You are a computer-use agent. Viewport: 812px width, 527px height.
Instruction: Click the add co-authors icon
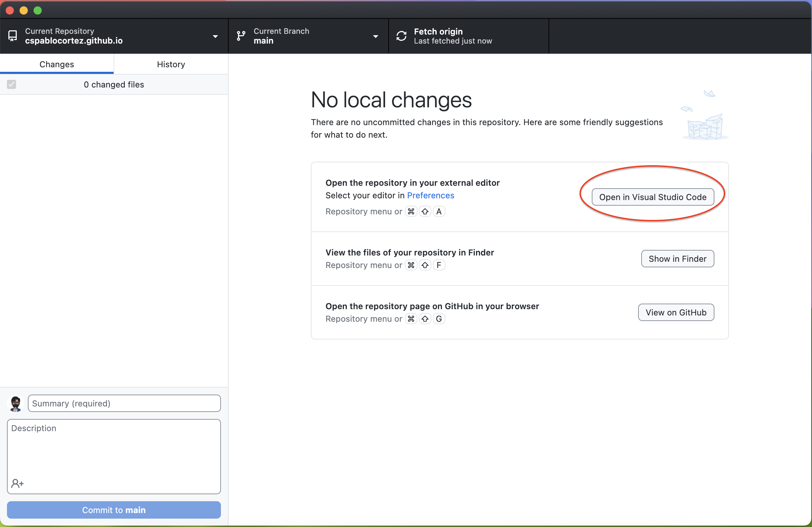point(17,483)
